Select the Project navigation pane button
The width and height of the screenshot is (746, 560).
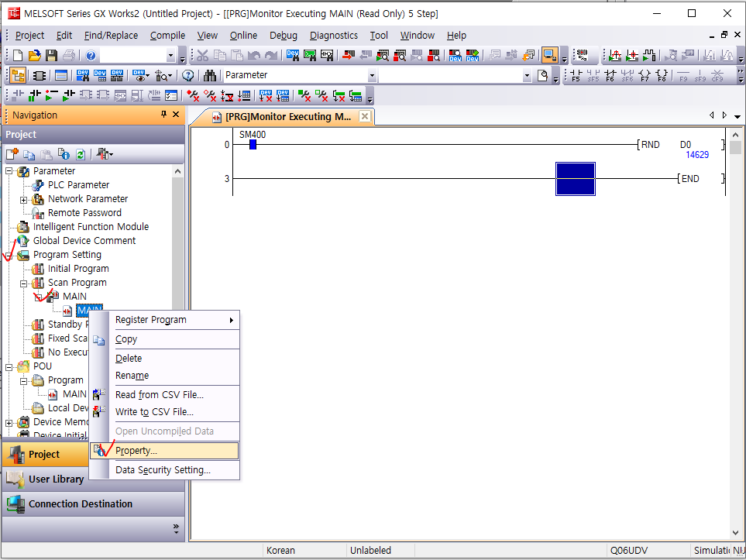tap(46, 455)
